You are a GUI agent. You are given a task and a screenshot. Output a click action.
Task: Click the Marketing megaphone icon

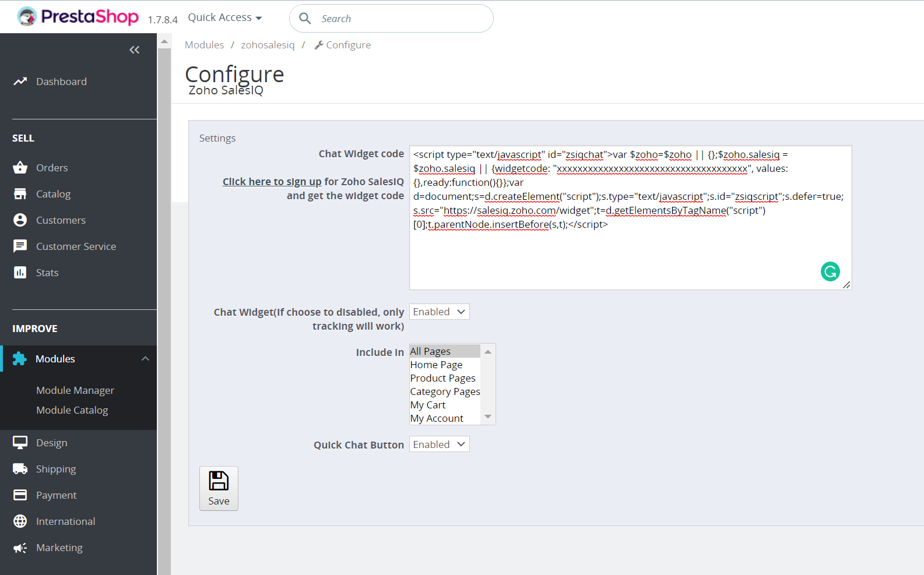20,548
